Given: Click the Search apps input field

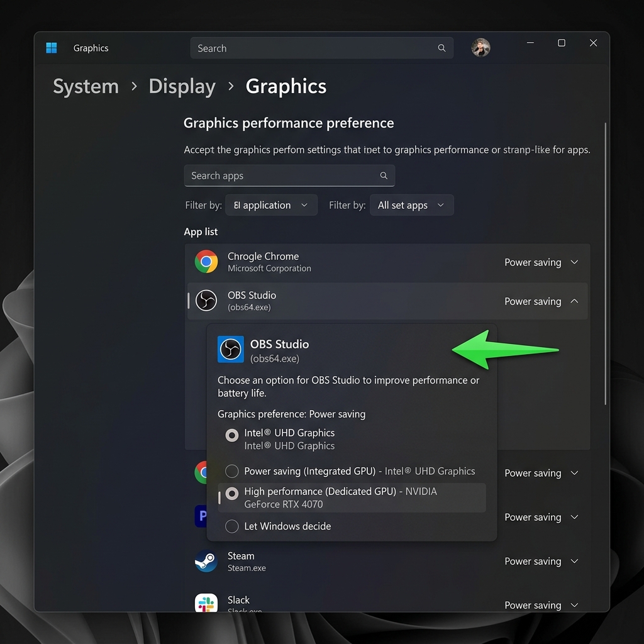Looking at the screenshot, I should click(x=289, y=176).
